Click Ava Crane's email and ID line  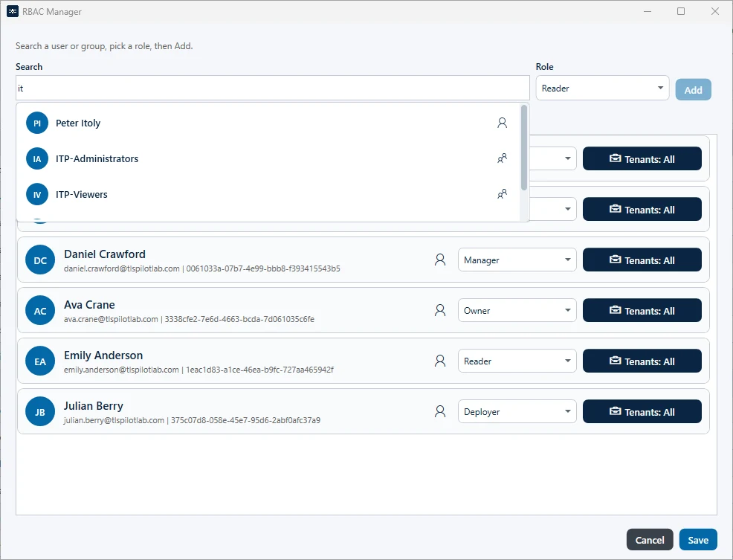pos(189,319)
